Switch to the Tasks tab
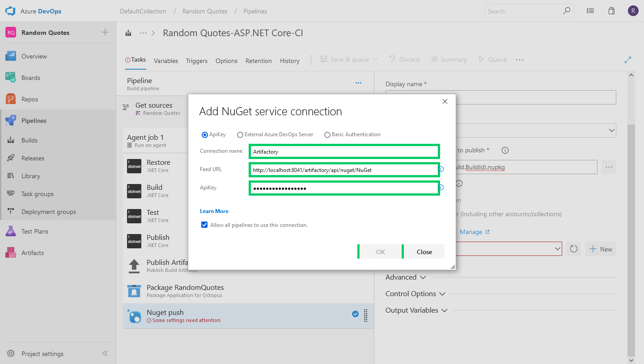This screenshot has width=644, height=364. pos(136,60)
